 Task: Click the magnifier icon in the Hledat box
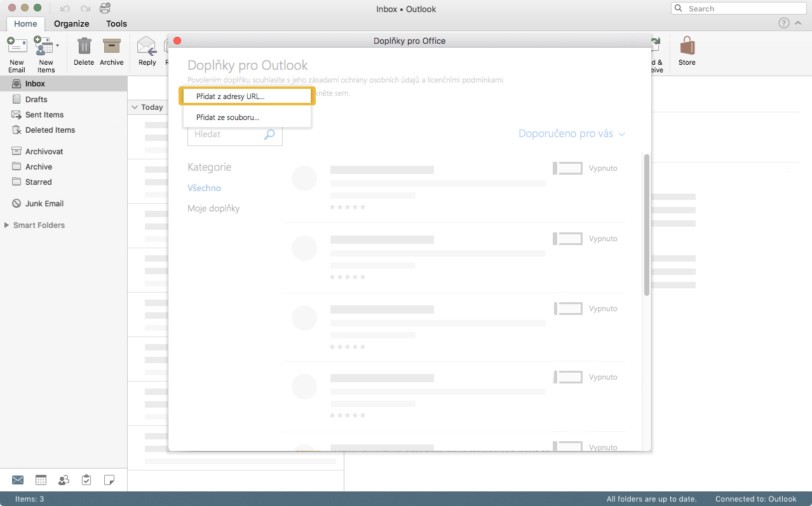[269, 134]
